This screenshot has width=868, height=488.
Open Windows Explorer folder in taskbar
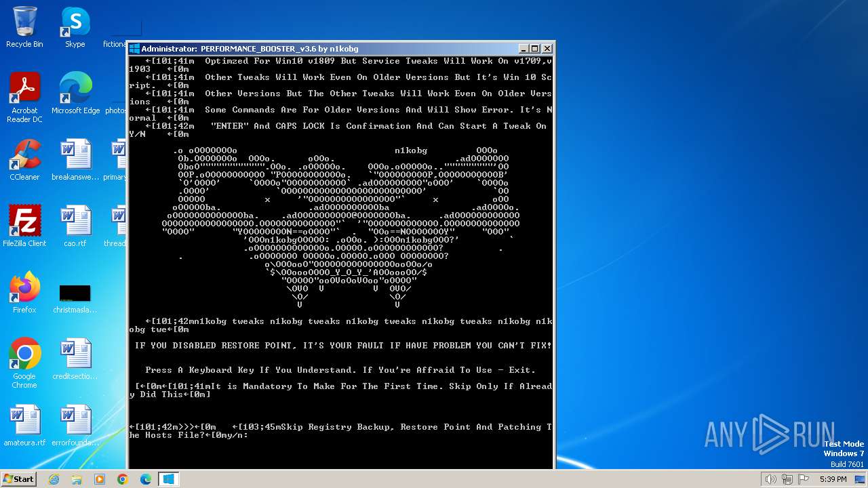coord(77,479)
